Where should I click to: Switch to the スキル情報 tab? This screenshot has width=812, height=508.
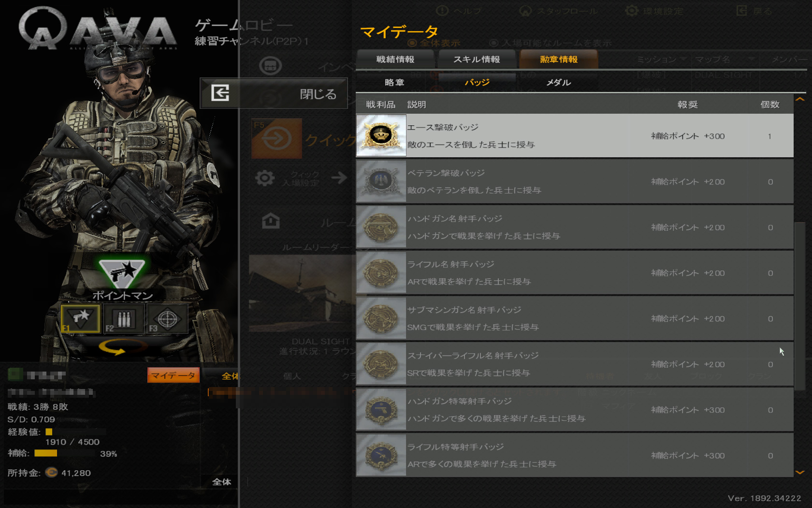click(477, 60)
